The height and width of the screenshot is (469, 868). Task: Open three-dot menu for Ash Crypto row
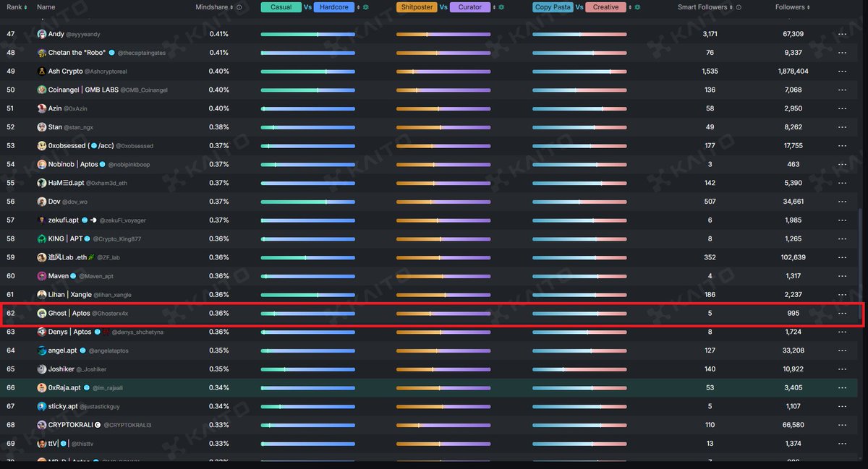click(x=842, y=72)
